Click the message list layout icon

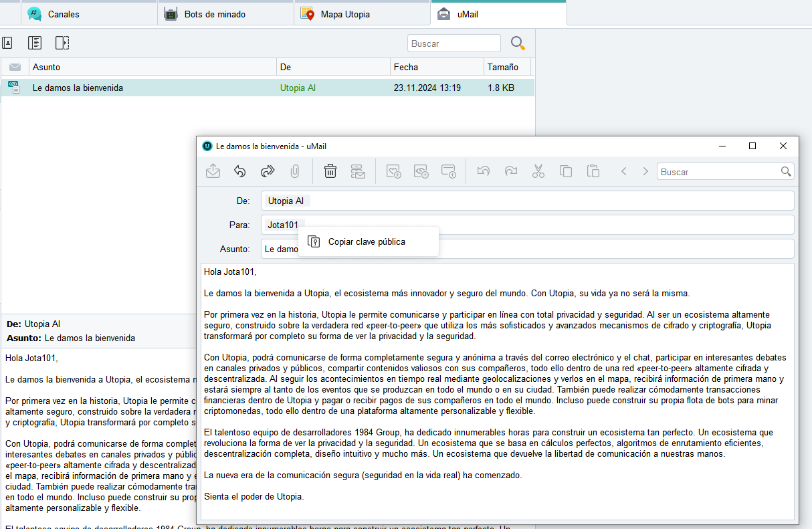(35, 43)
